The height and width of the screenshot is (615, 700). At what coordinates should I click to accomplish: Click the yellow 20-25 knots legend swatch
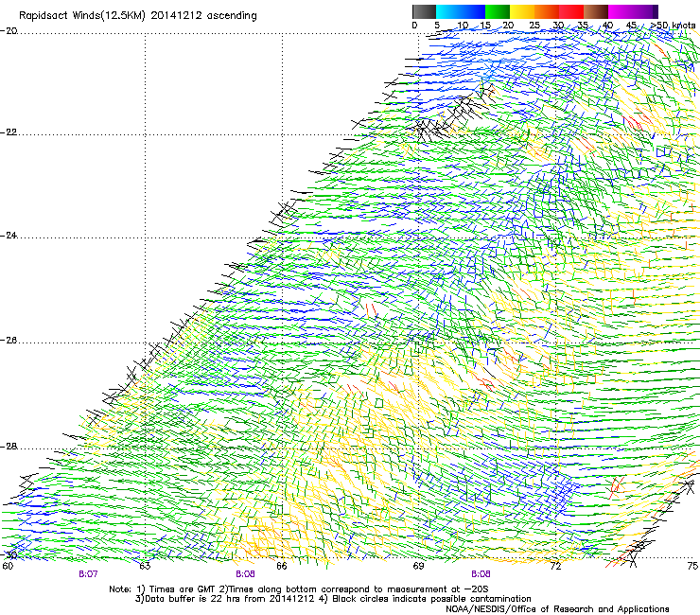pos(522,11)
